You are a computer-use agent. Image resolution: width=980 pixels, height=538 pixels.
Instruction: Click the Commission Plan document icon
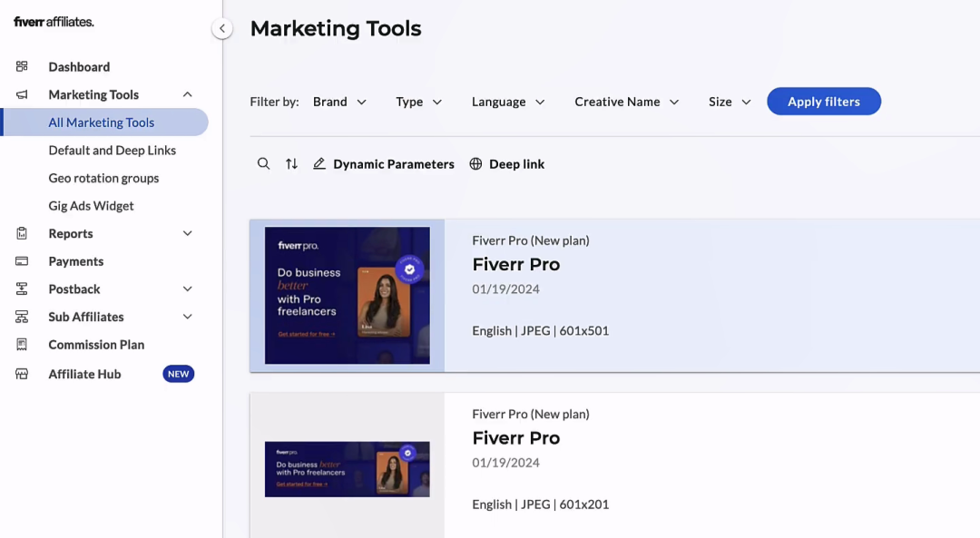click(22, 344)
